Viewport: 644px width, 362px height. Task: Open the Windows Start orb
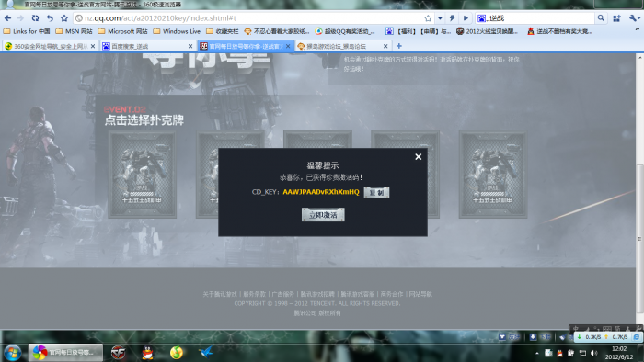click(12, 353)
